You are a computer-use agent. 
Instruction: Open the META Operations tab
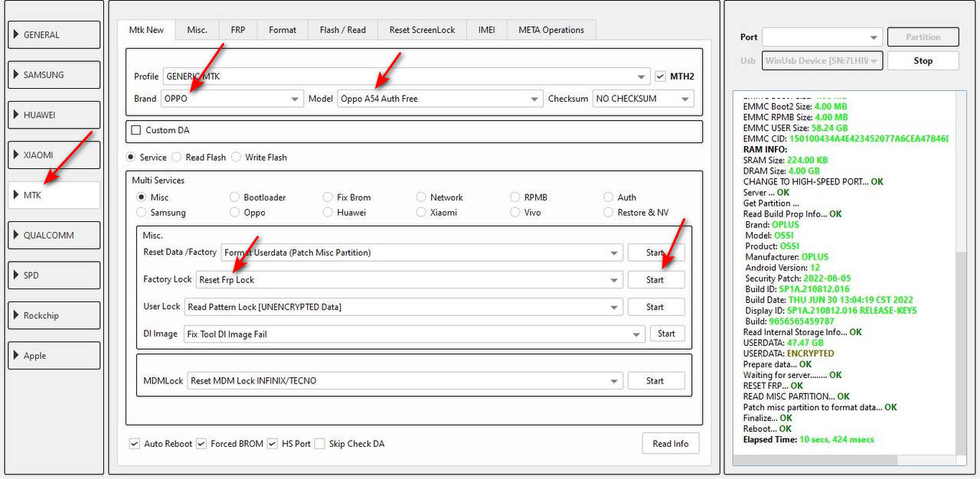point(551,30)
